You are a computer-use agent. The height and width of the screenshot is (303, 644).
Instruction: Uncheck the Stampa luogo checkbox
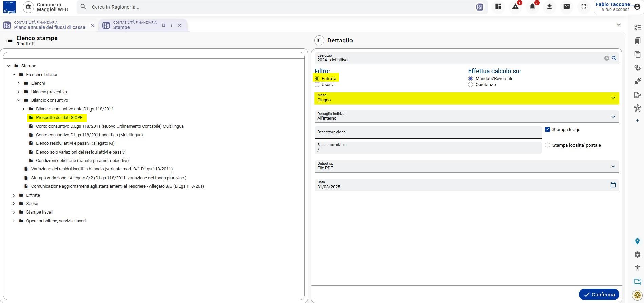[x=547, y=129]
